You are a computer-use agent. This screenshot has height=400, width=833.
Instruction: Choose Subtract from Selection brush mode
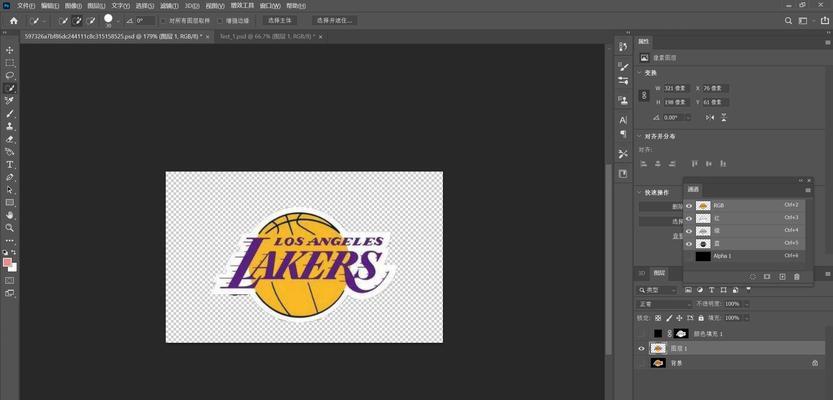[x=91, y=21]
